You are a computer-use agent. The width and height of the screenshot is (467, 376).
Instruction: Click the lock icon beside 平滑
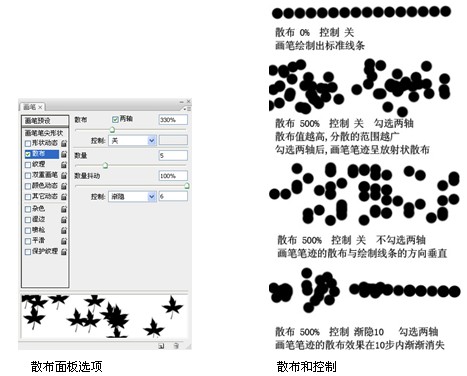[64, 241]
